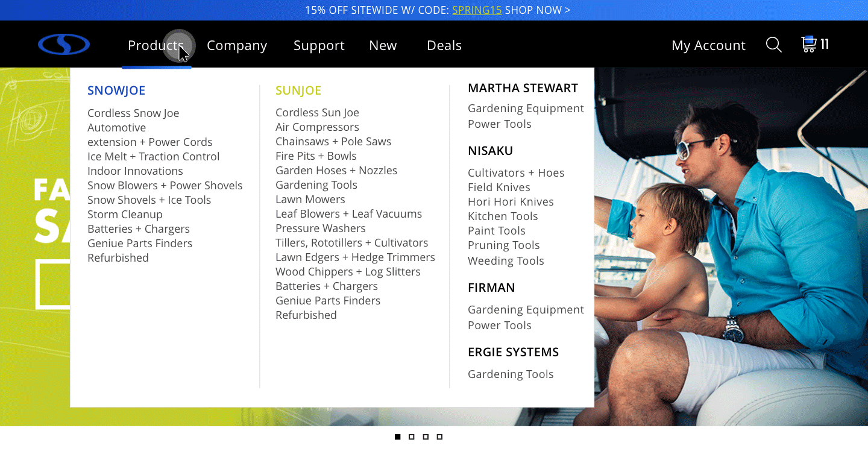Image resolution: width=868 pixels, height=463 pixels.
Task: Open the Deals menu item
Action: (x=444, y=45)
